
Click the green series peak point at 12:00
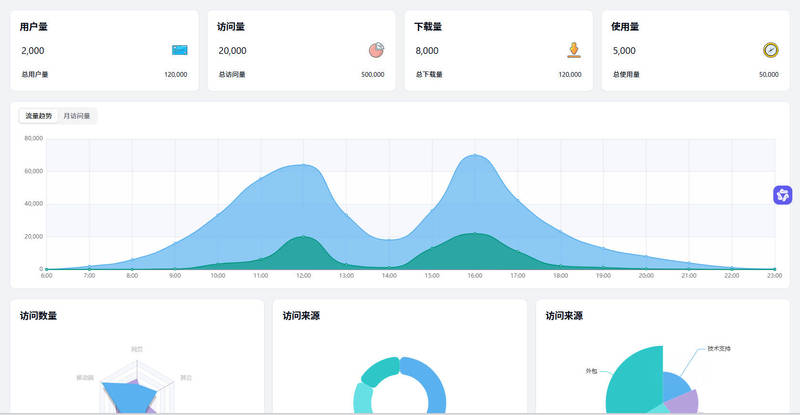[x=304, y=236]
